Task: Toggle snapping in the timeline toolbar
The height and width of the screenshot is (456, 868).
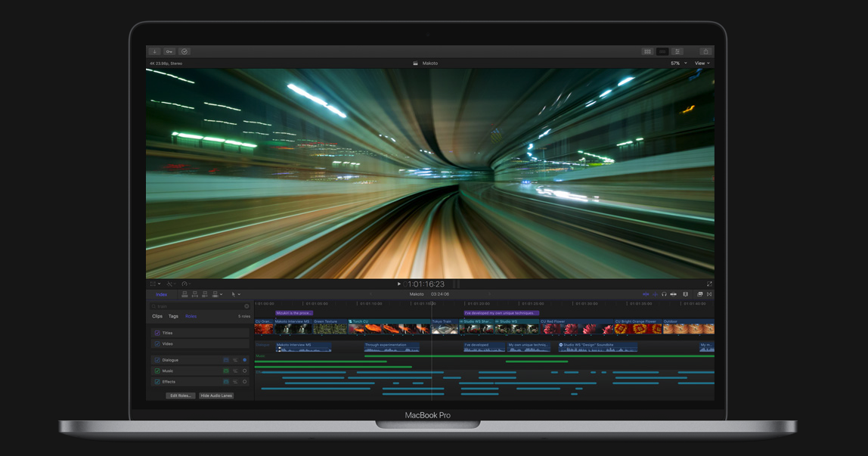Action: click(673, 294)
